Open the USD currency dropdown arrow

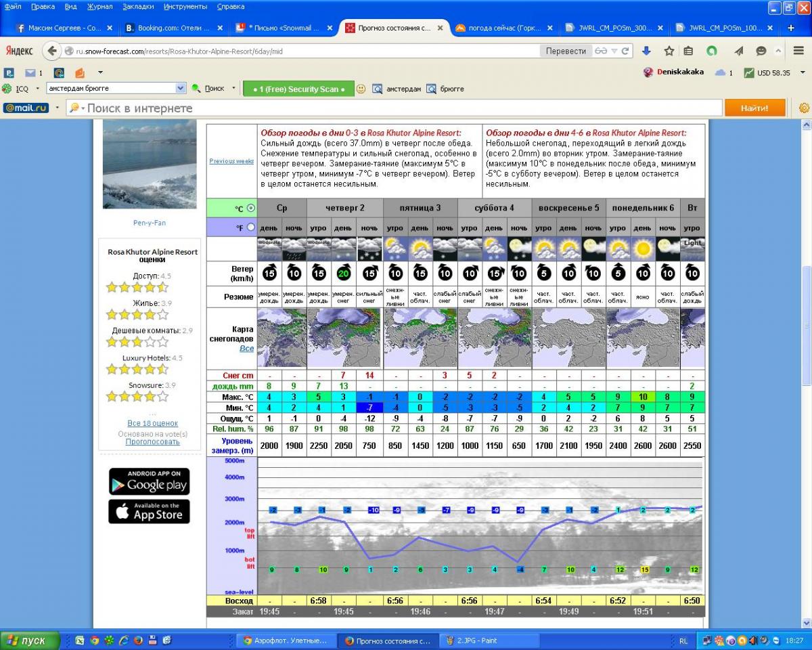(803, 72)
